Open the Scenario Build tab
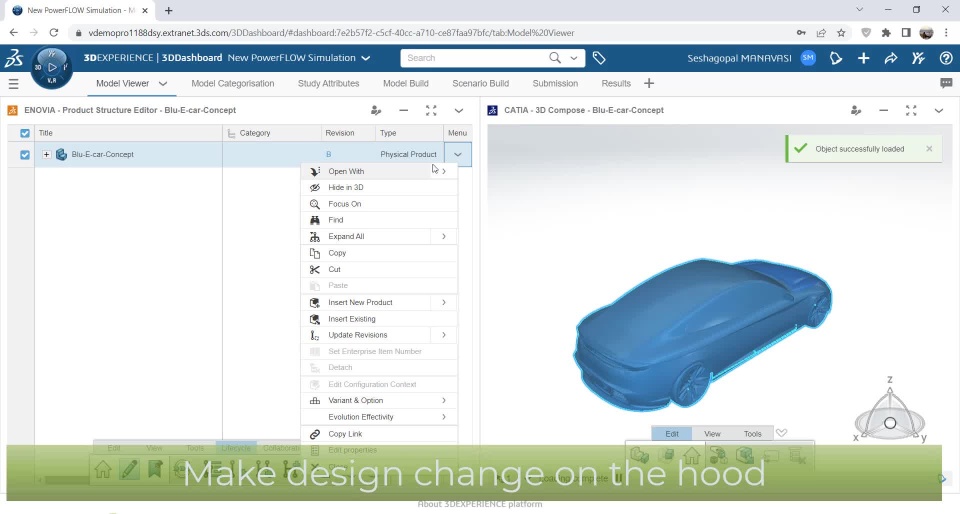 (x=481, y=83)
